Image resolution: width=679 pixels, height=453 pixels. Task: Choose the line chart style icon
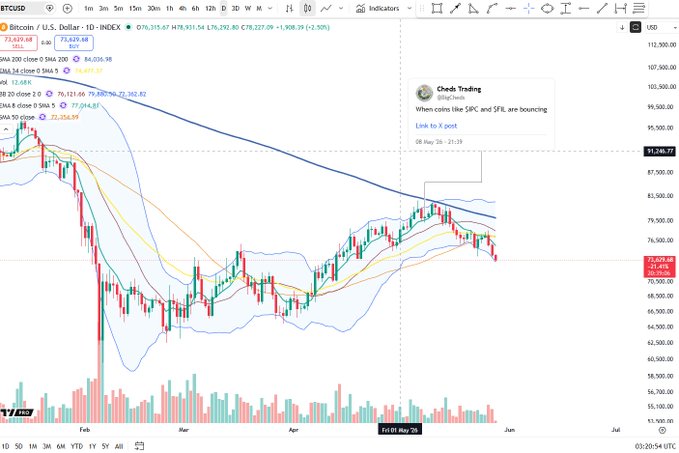coord(326,8)
